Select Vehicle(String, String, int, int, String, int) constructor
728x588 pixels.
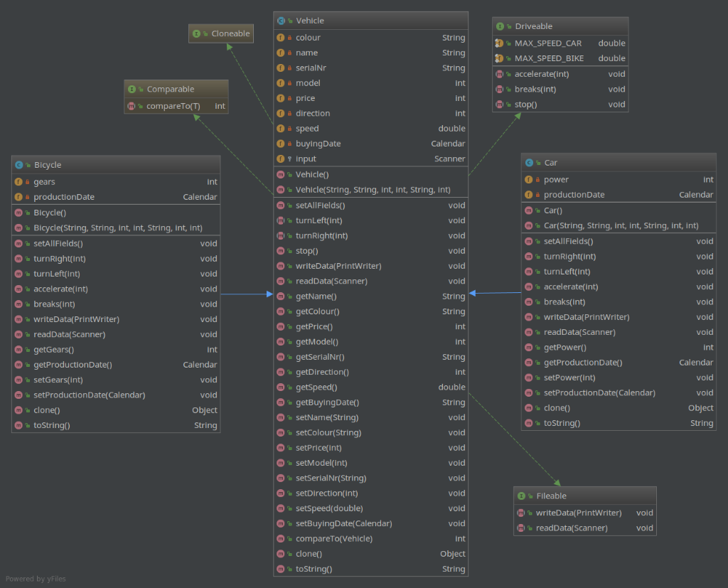pos(371,190)
